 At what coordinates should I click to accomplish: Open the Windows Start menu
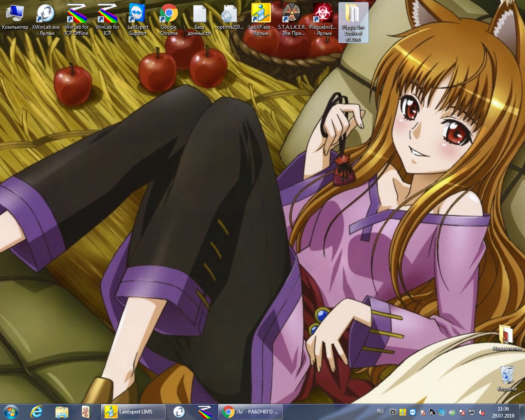click(x=11, y=411)
